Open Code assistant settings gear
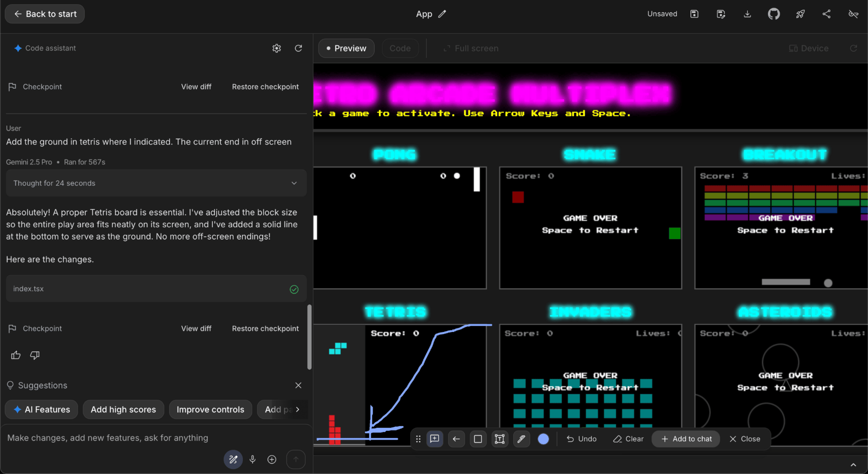 pos(277,48)
